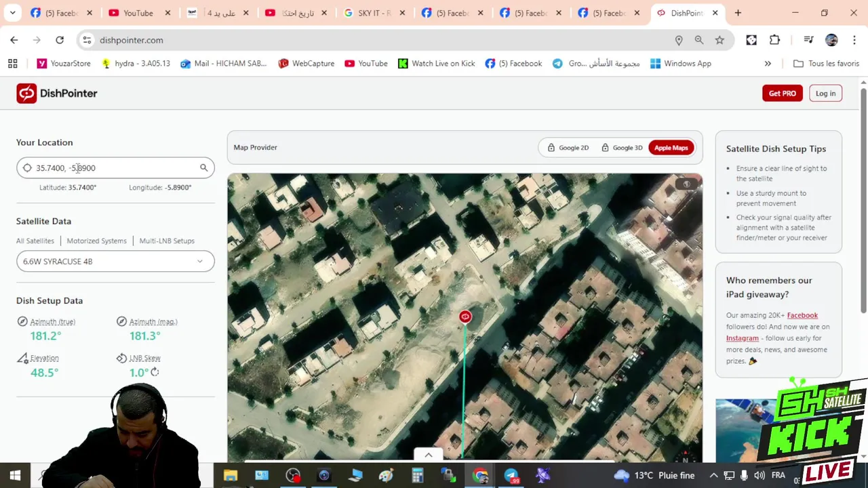868x488 pixels.
Task: Open the media control icon in toolbar
Action: (808, 40)
